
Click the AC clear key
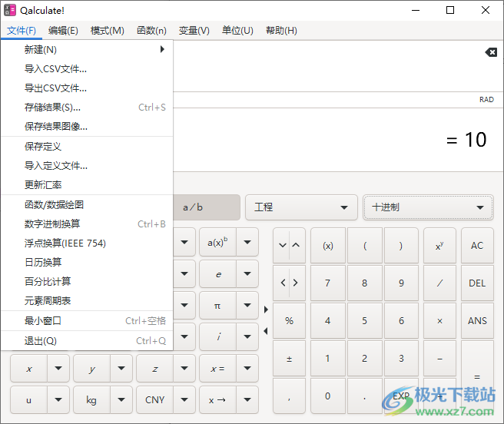[477, 246]
